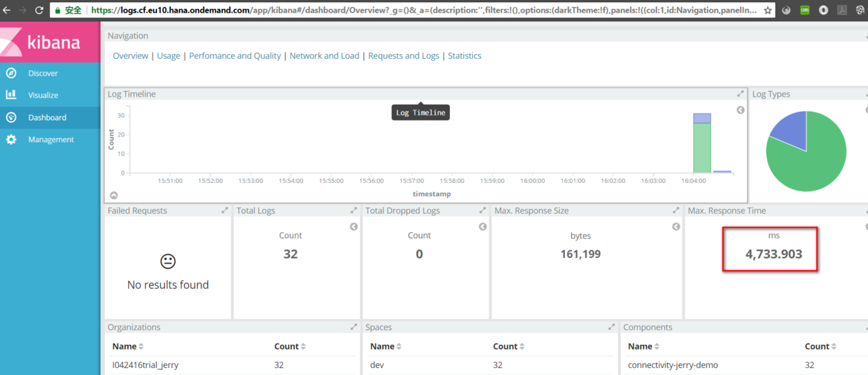The height and width of the screenshot is (375, 868).
Task: Sort Spaces table by Count
Action: coord(509,346)
